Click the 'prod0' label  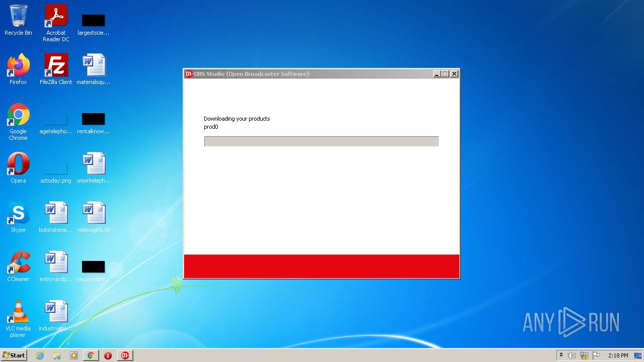[211, 127]
